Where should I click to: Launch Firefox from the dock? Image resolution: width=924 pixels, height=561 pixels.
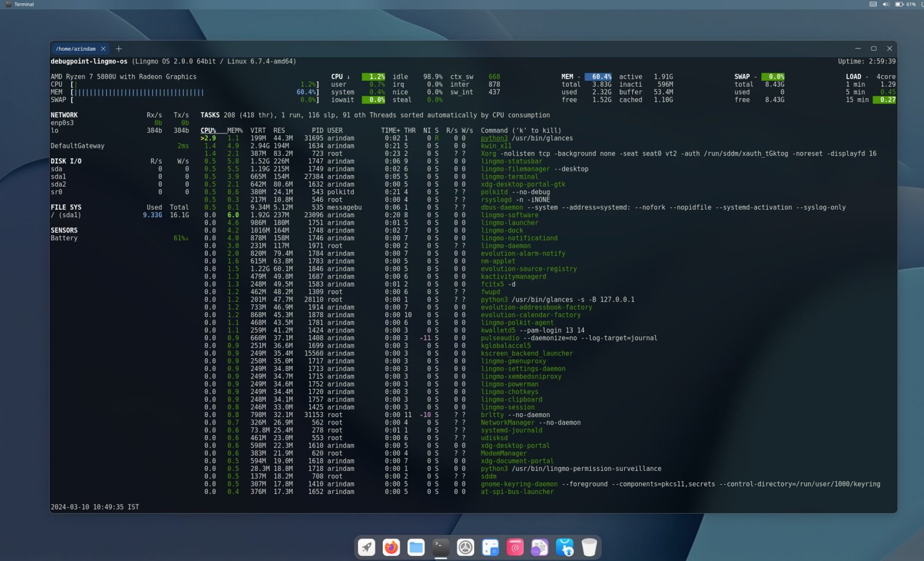[x=392, y=547]
